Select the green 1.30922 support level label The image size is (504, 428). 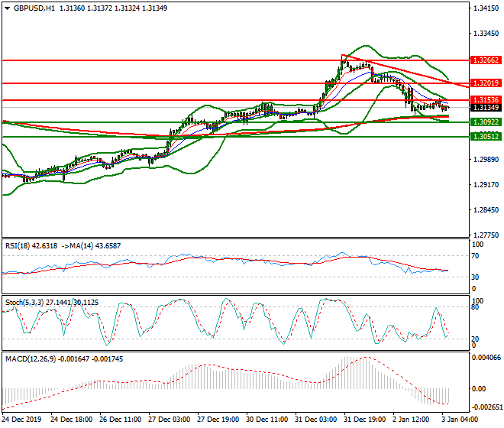coord(486,122)
